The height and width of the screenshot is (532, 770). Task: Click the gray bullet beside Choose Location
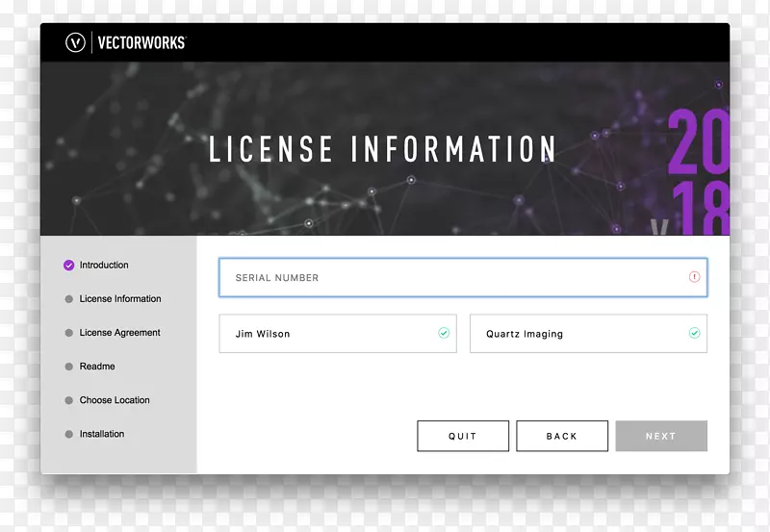(x=68, y=400)
